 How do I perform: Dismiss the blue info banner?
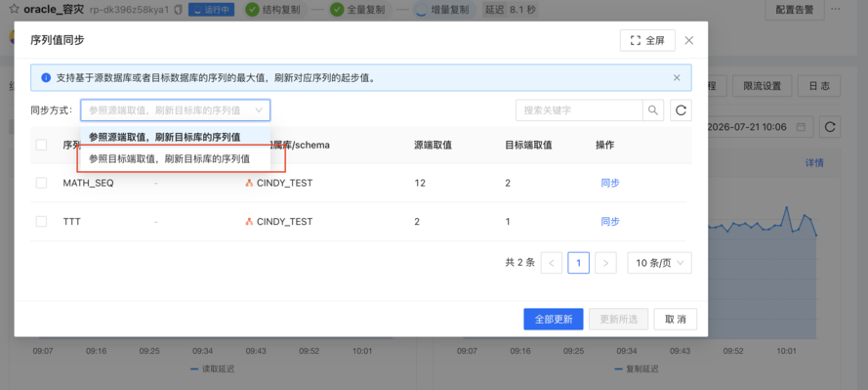point(677,77)
